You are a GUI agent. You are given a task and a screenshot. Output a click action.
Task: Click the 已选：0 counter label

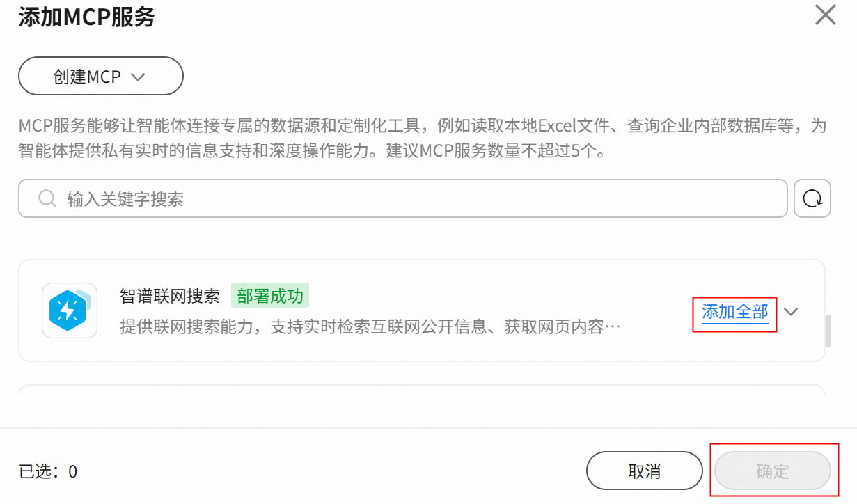(48, 472)
